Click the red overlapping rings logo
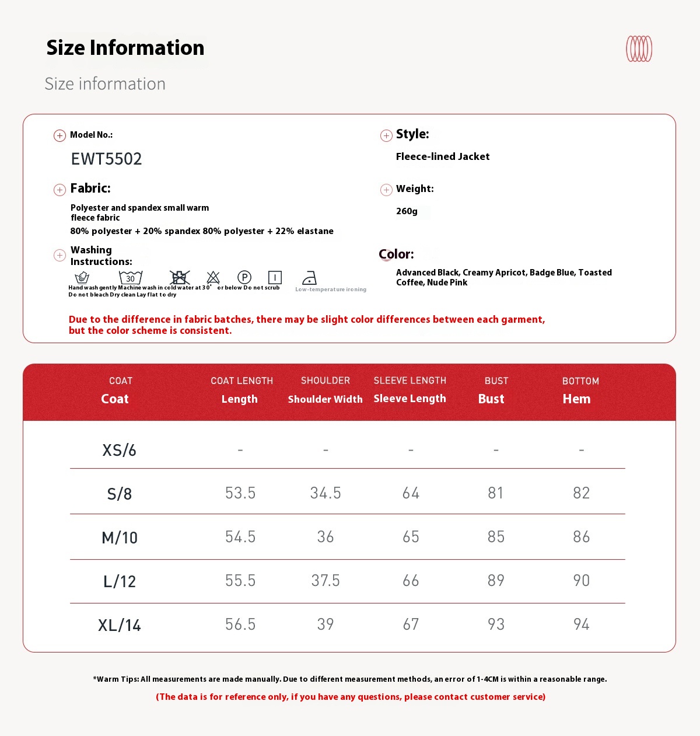700x736 pixels. 639,48
